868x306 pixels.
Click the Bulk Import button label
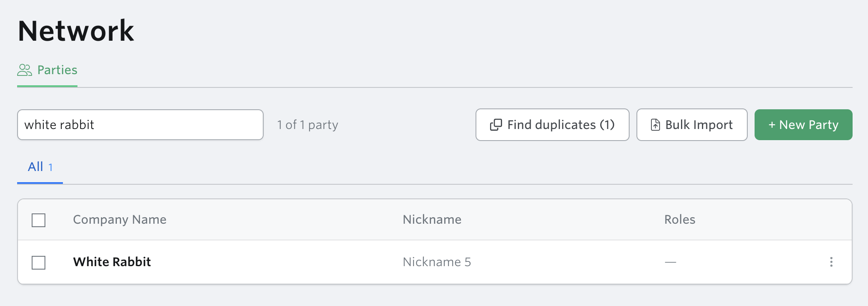pyautogui.click(x=699, y=125)
